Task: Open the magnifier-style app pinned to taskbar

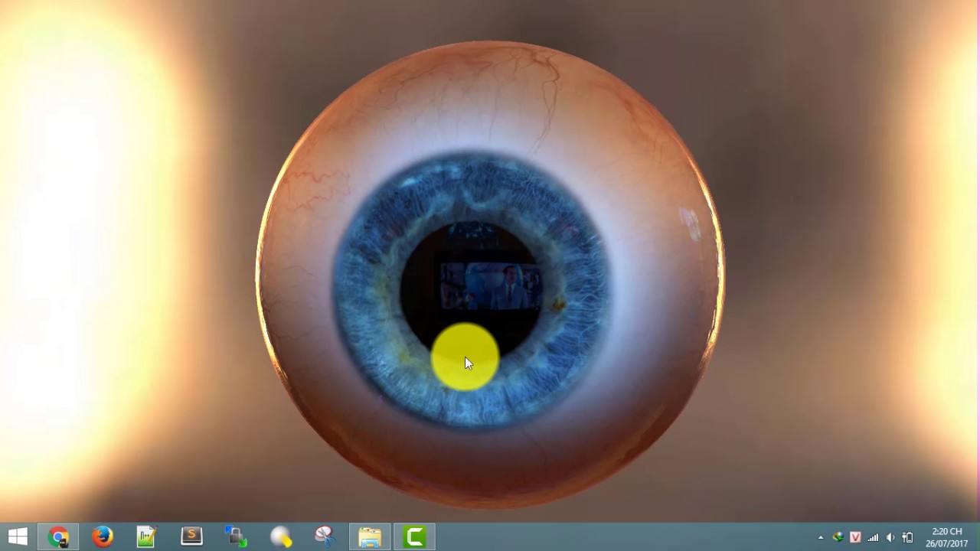Action: [x=280, y=536]
